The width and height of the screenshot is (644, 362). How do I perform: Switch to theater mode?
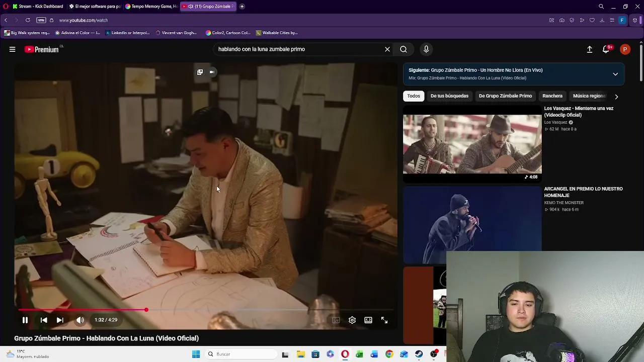pos(368,320)
